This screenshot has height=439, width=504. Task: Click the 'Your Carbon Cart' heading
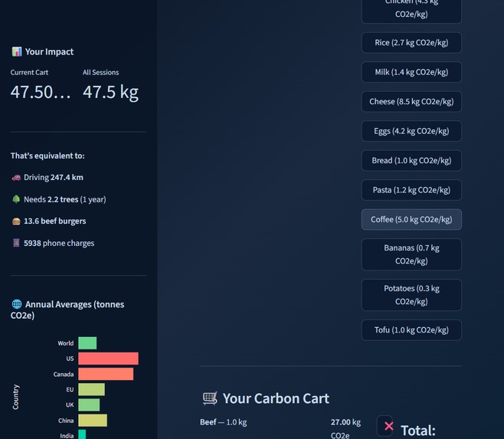(276, 398)
